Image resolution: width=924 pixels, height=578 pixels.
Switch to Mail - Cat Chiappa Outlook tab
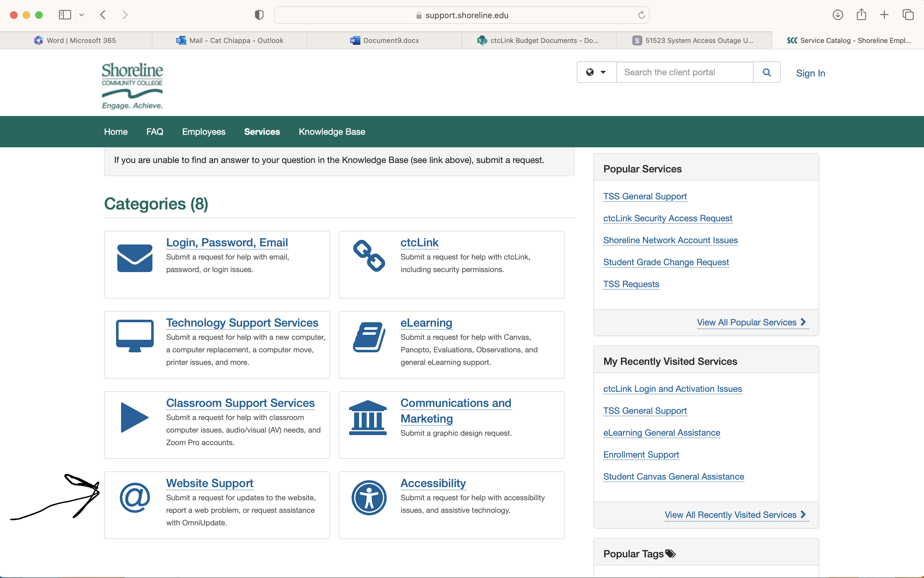pos(230,40)
